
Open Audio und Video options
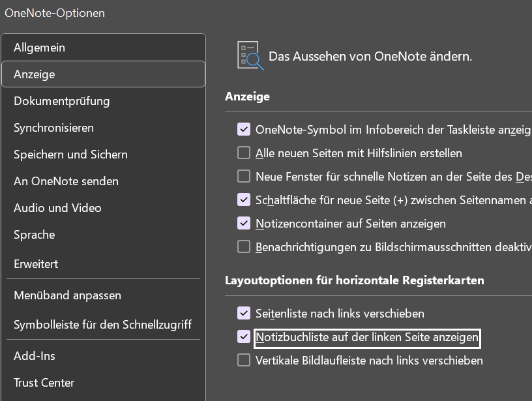pyautogui.click(x=104, y=208)
